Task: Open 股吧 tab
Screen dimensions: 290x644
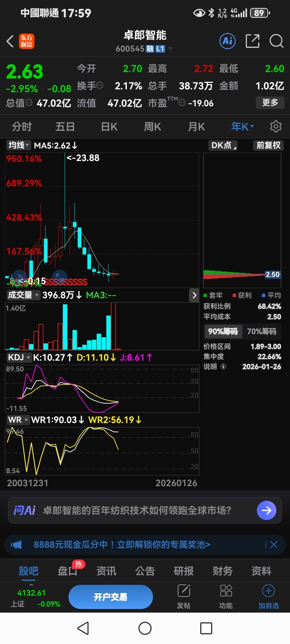Action: [29, 571]
